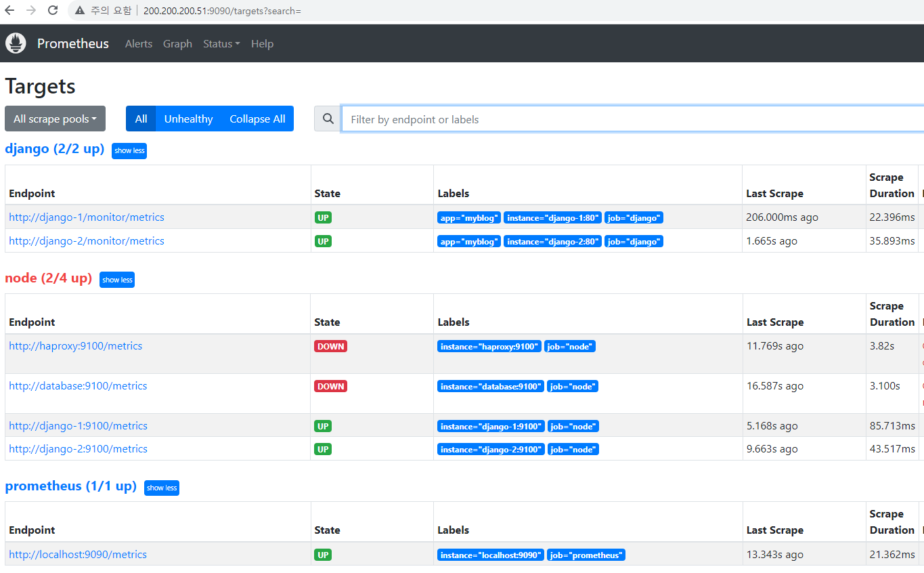Open http://haproxy:9100/metrics endpoint link
This screenshot has height=573, width=924.
76,346
